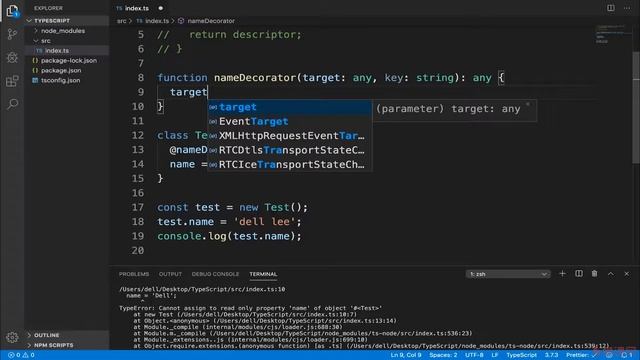Choose the RTCDtlsTransportStateC… suggestion
This screenshot has height=360, width=640.
(x=289, y=150)
